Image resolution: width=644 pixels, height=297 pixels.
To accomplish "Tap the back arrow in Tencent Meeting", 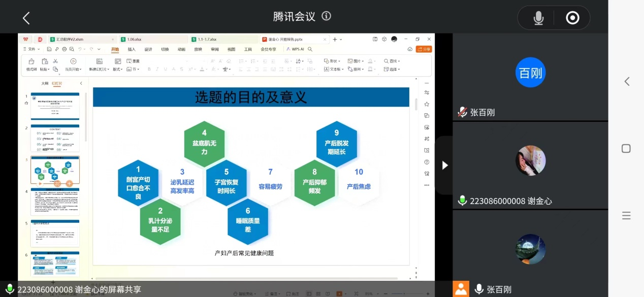I will [26, 18].
